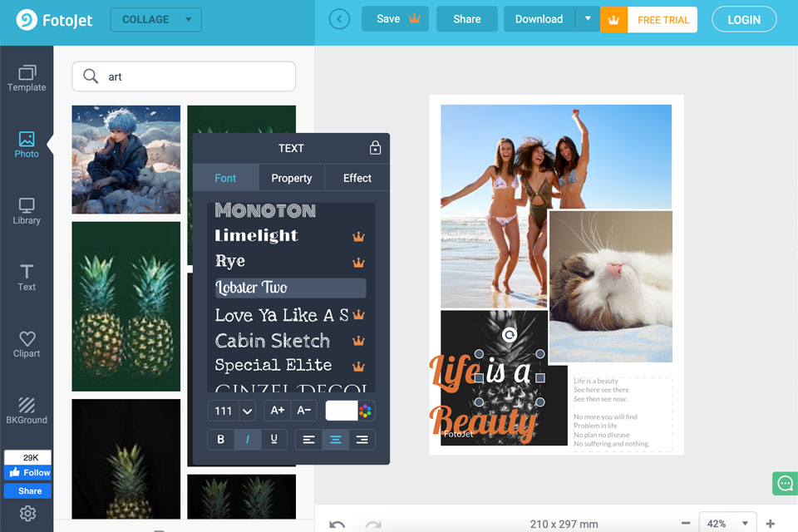Switch to the Effect tab

(357, 178)
